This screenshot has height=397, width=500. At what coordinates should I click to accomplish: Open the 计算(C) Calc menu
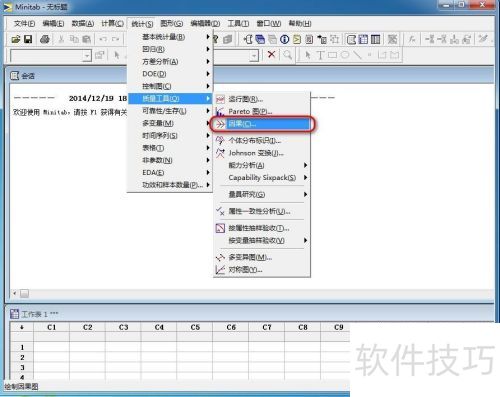[x=112, y=23]
